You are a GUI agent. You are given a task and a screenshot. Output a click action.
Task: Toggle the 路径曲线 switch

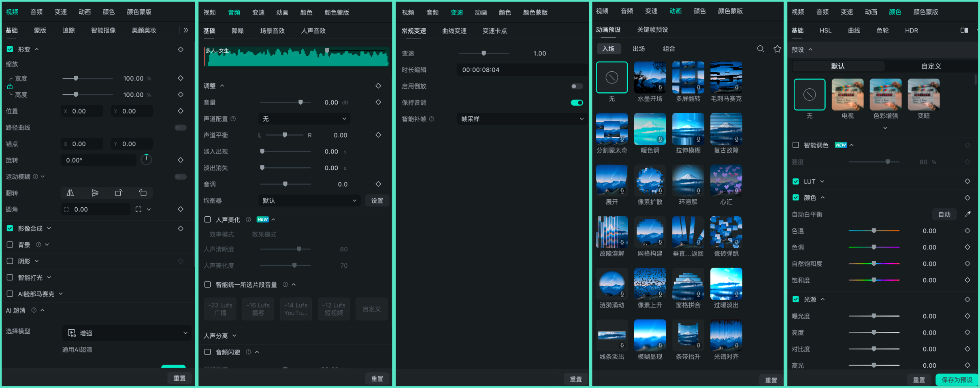click(x=181, y=128)
